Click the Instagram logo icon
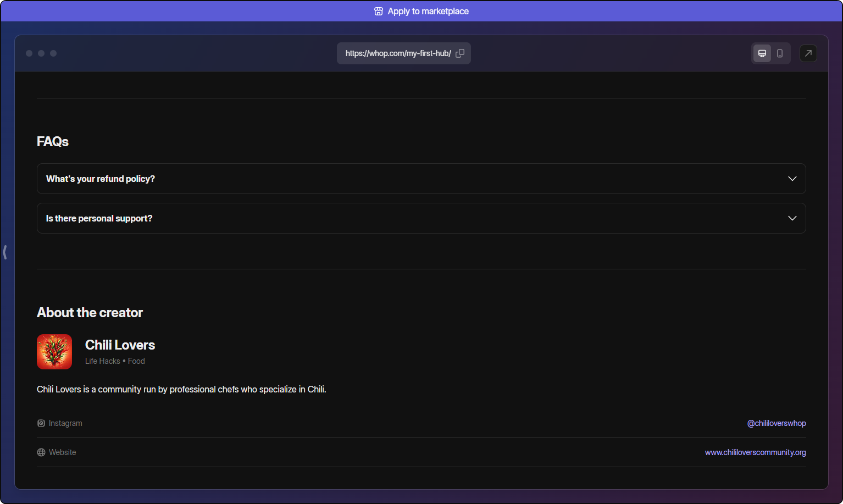 [41, 423]
